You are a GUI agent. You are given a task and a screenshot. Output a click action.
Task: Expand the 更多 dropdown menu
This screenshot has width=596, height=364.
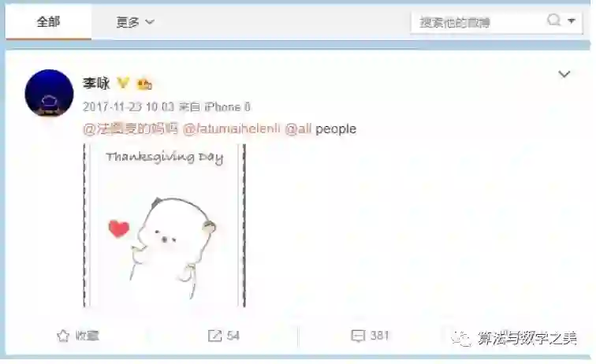click(135, 22)
